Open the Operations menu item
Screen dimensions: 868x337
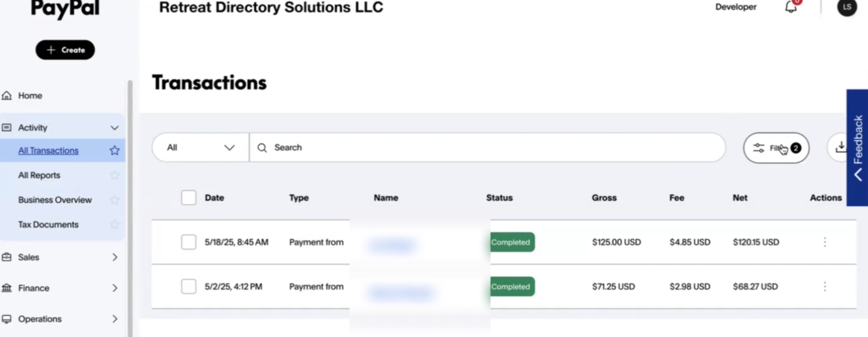click(40, 319)
